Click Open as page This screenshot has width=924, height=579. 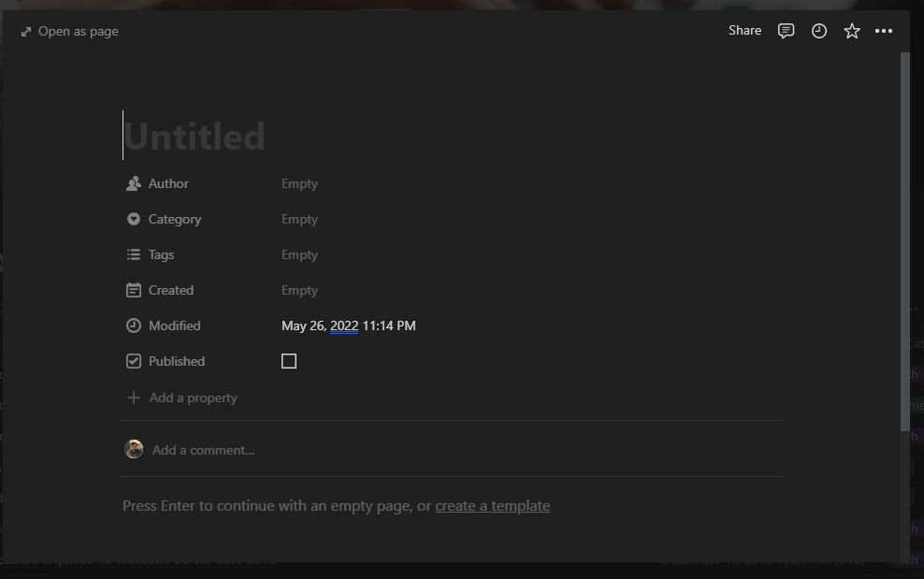[x=69, y=31]
